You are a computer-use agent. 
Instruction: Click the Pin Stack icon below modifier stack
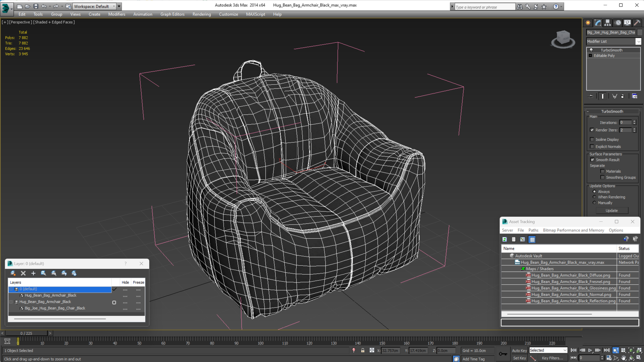[590, 96]
